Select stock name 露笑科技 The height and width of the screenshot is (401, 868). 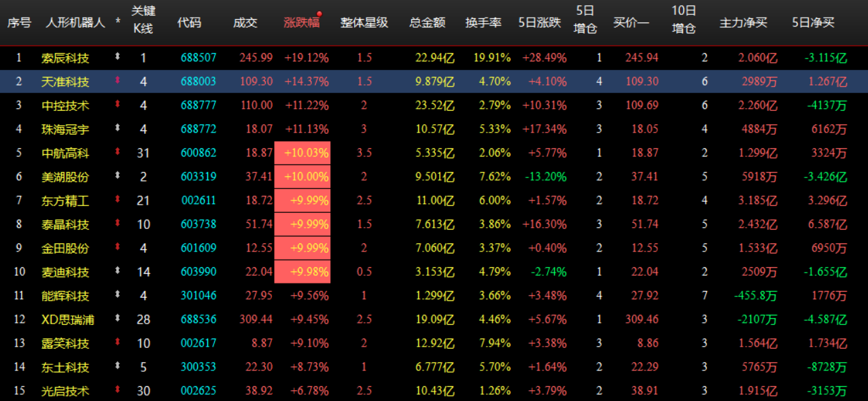pyautogui.click(x=65, y=343)
